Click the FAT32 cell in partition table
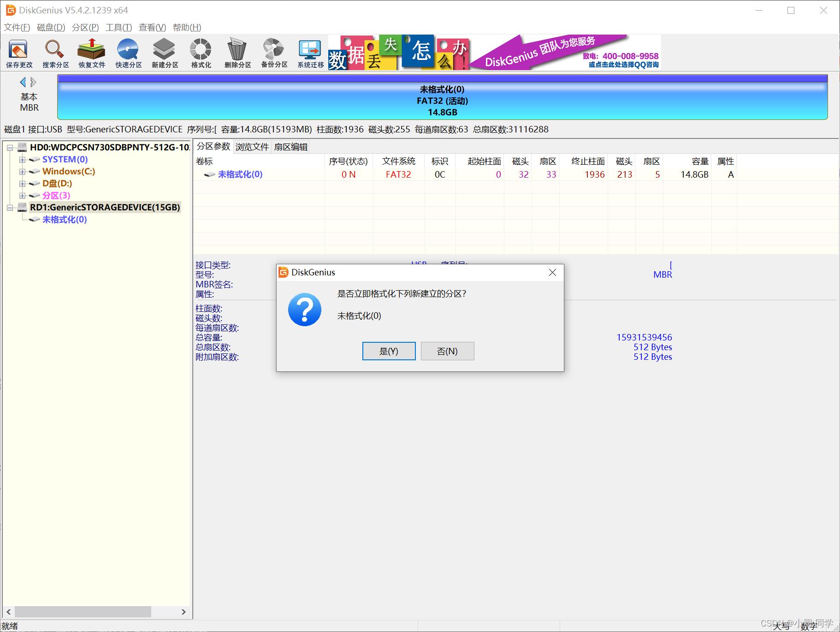Screen dimensions: 840x632 pos(398,174)
